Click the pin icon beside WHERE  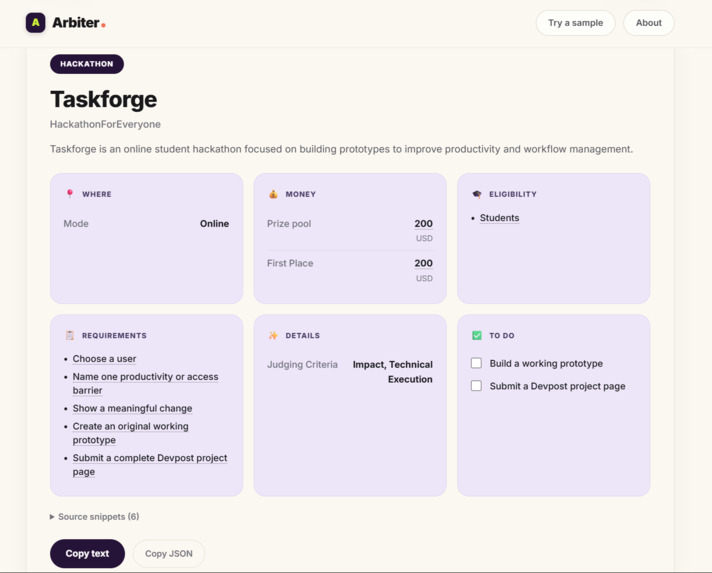click(69, 194)
